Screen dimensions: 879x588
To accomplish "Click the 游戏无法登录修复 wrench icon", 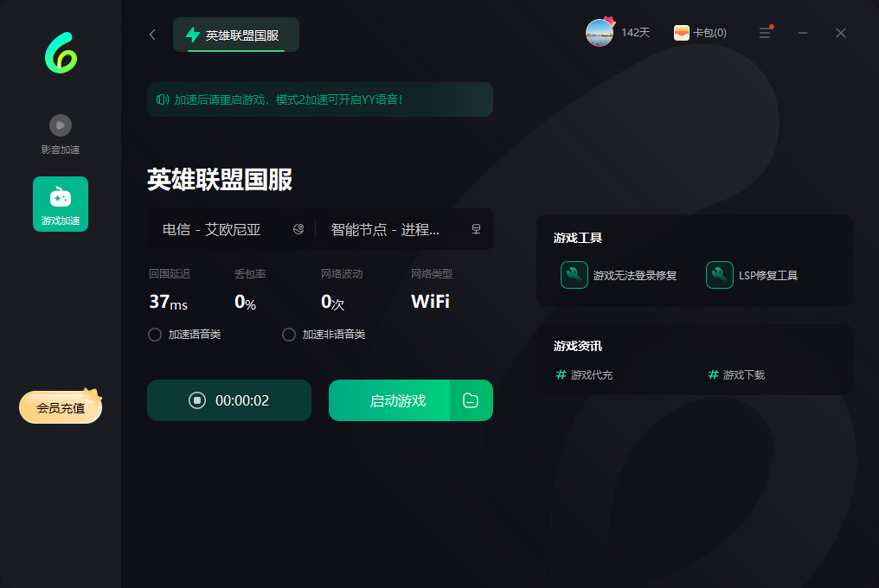I will click(x=574, y=275).
